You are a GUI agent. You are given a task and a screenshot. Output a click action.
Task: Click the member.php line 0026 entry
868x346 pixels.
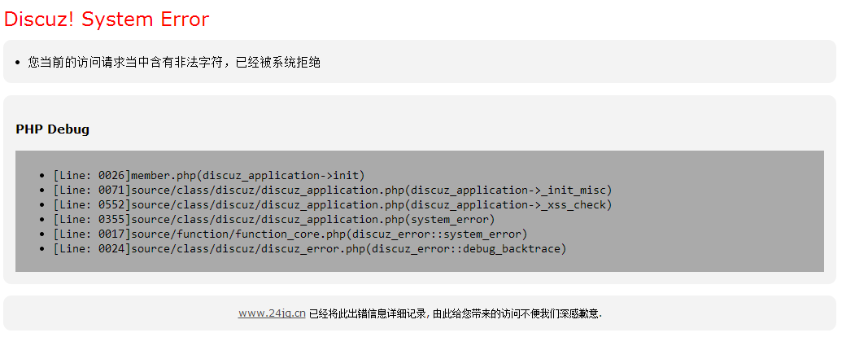[209, 176]
